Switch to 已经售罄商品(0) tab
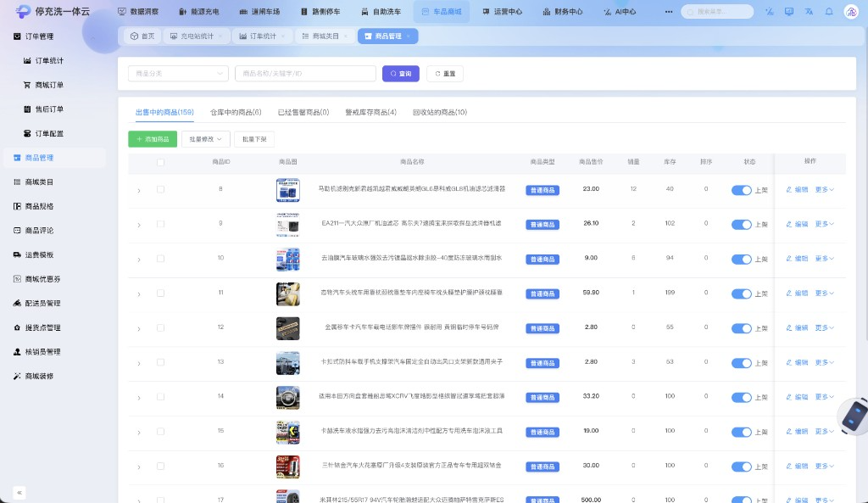 (303, 113)
